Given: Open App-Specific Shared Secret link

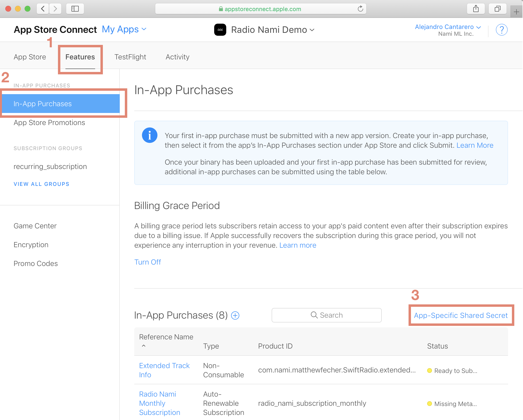Looking at the screenshot, I should (461, 315).
